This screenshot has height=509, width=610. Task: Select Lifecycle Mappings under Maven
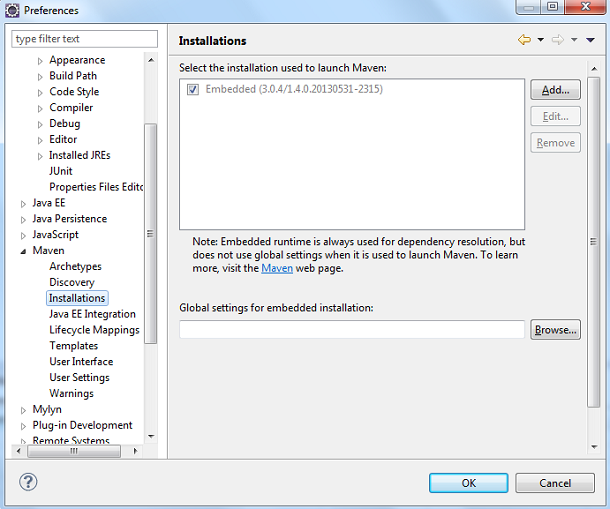point(94,330)
